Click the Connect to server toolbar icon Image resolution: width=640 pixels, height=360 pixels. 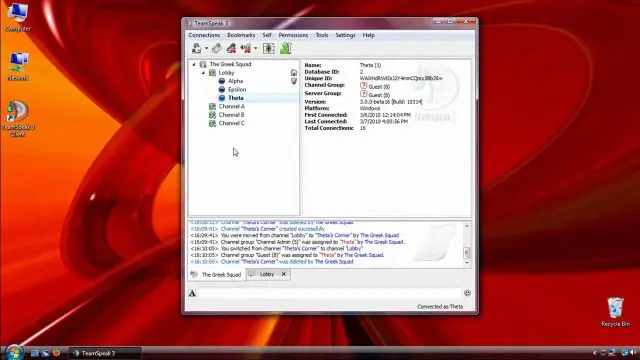tap(196, 49)
